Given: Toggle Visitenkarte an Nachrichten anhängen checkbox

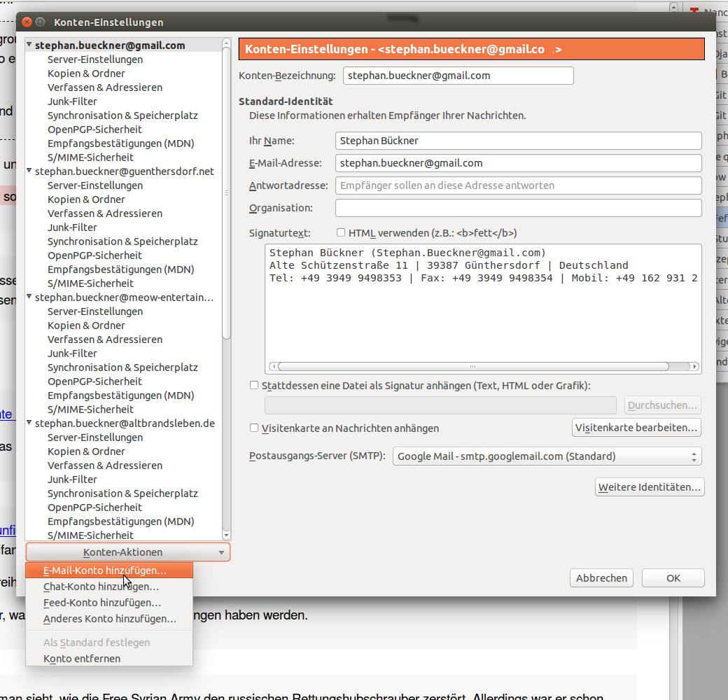Looking at the screenshot, I should tap(254, 428).
